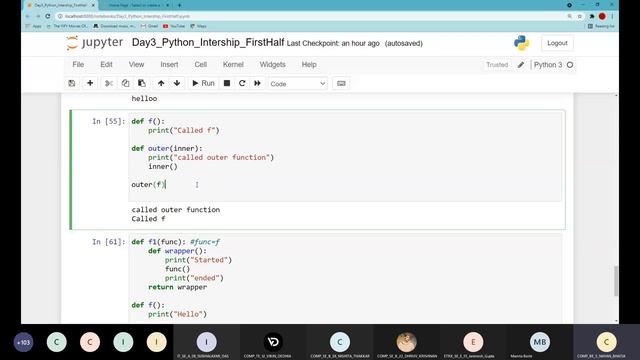Bookmark page with the star icon
This screenshot has height=360, width=640.
coord(580,16)
